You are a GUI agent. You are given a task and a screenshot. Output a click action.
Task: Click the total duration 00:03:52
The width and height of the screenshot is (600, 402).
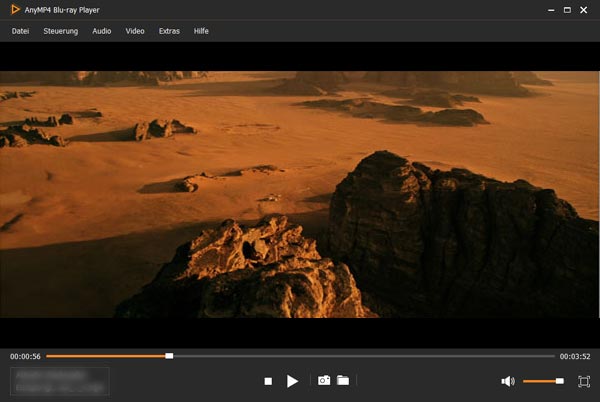point(575,356)
